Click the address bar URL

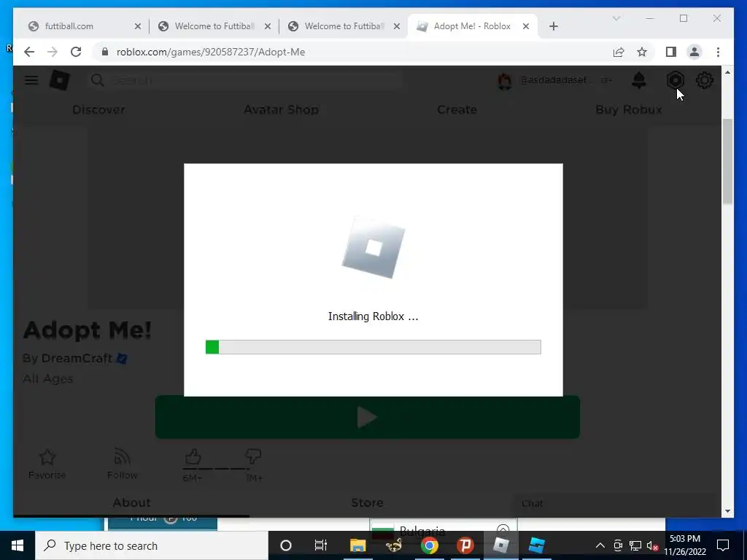[x=211, y=52]
